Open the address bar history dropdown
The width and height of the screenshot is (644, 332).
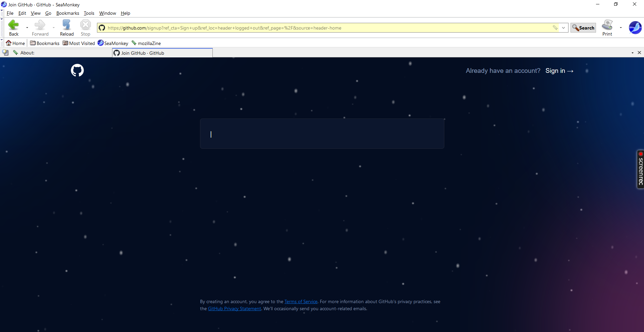[563, 28]
